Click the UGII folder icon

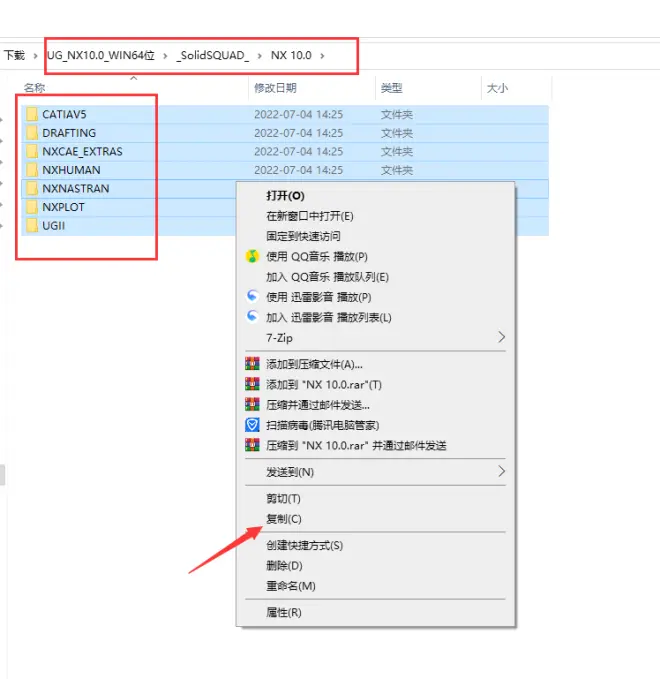click(32, 226)
